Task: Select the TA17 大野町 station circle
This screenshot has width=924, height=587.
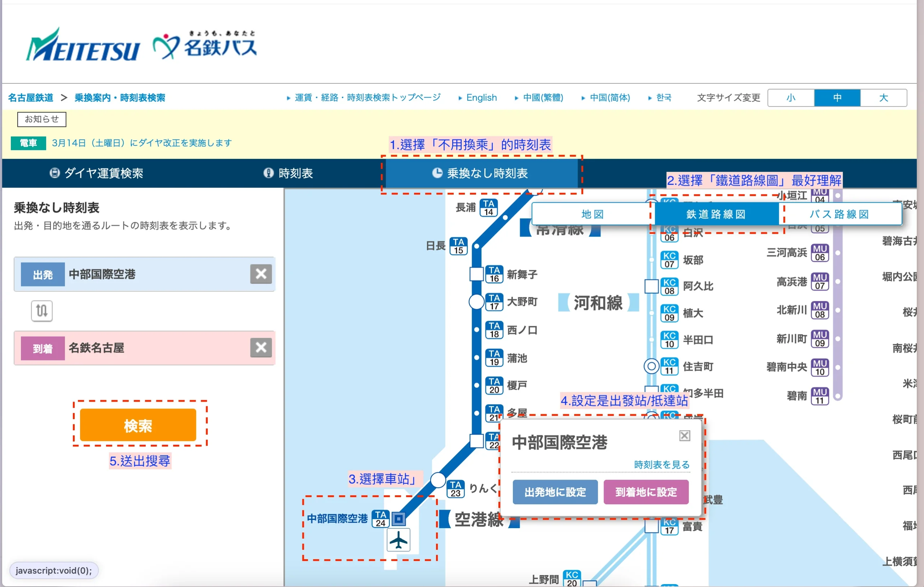Action: (x=476, y=302)
